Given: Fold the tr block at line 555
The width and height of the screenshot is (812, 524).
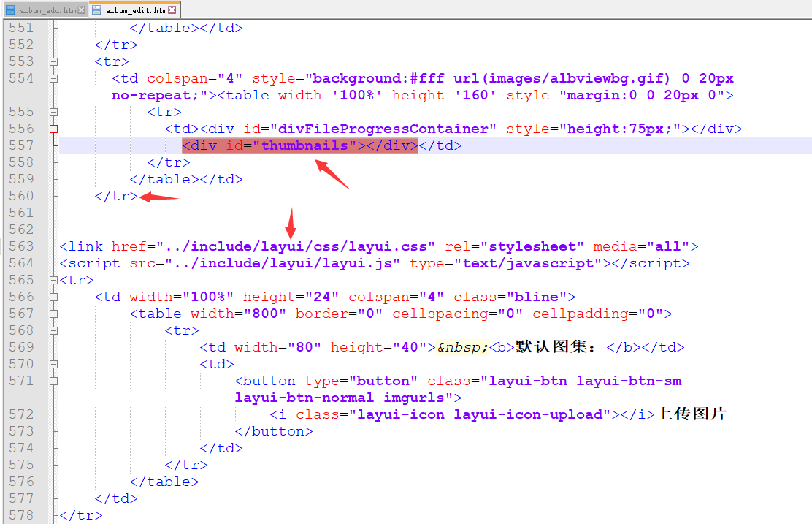Looking at the screenshot, I should 53,112.
